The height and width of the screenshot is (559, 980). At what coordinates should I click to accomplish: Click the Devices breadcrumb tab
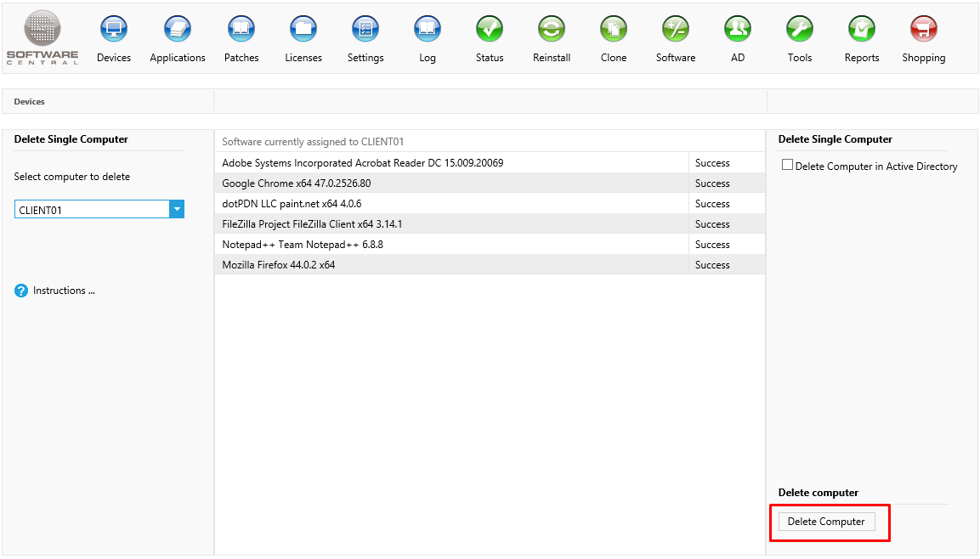coord(30,102)
